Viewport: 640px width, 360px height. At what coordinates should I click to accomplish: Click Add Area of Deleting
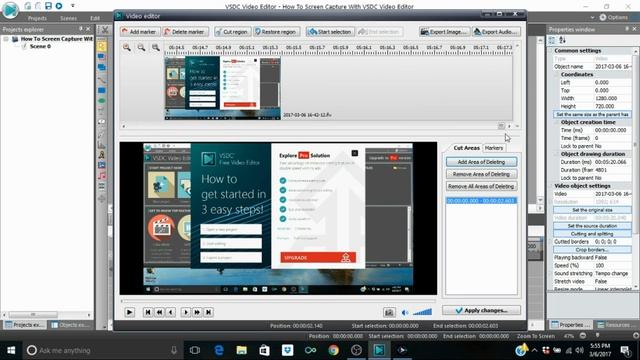tap(481, 162)
